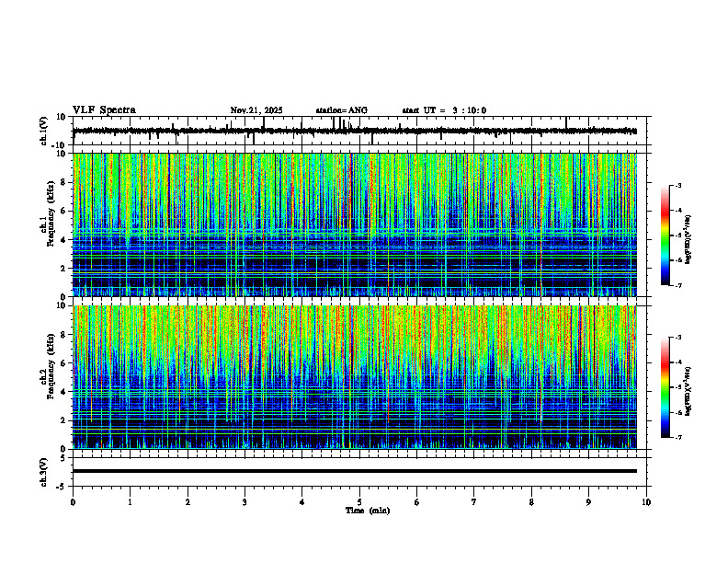Click the 6 kHz tick label on ch.1 axis
Image resolution: width=728 pixels, height=563 pixels.
pos(63,212)
